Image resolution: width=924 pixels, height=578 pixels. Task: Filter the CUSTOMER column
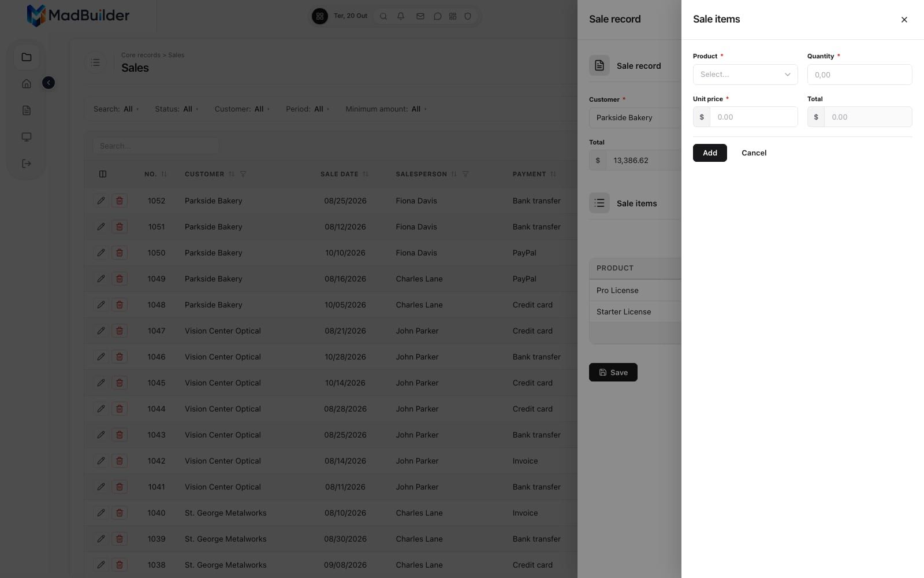click(243, 174)
